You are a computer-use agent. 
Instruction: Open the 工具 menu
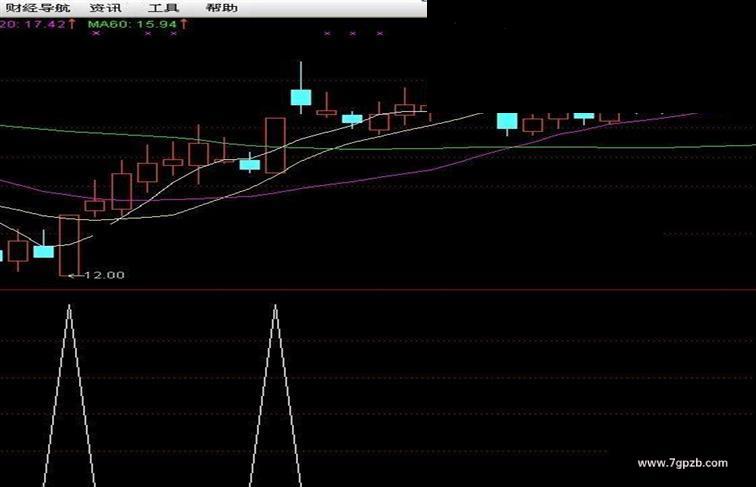pyautogui.click(x=163, y=8)
